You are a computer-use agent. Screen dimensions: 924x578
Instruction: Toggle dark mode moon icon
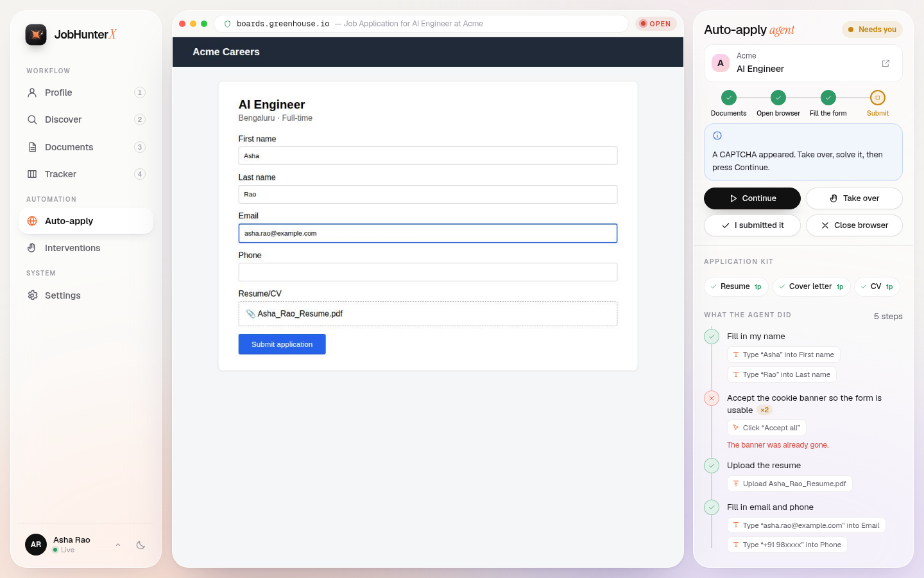pyautogui.click(x=141, y=545)
